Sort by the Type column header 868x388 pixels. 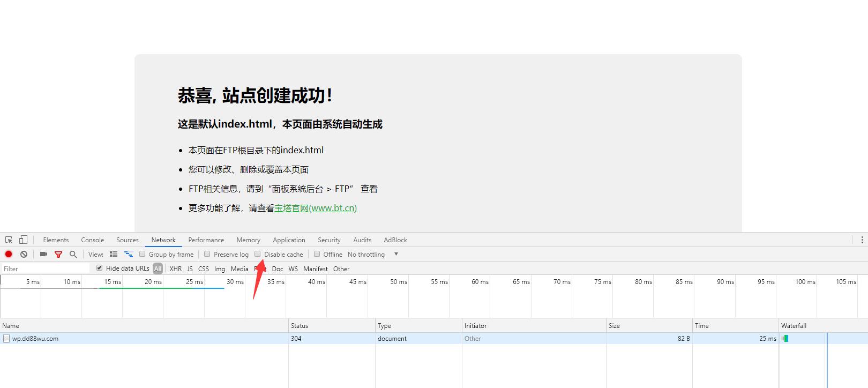pyautogui.click(x=418, y=326)
